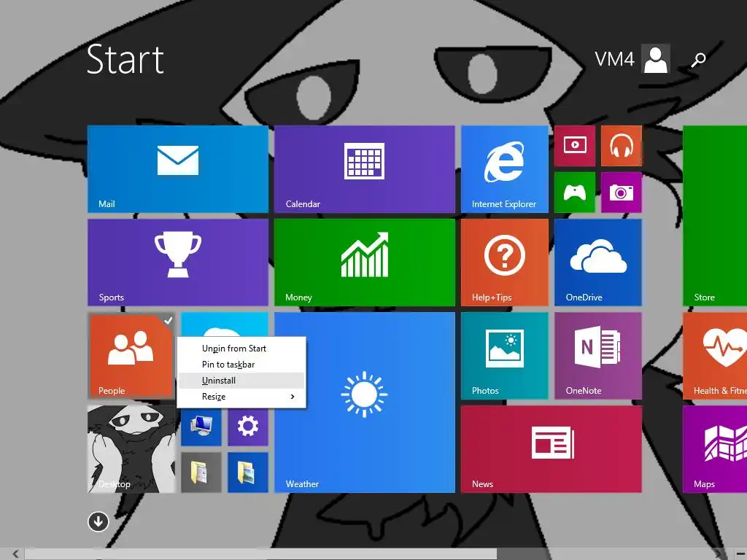The width and height of the screenshot is (747, 560).
Task: Open the Maps tile
Action: click(715, 449)
